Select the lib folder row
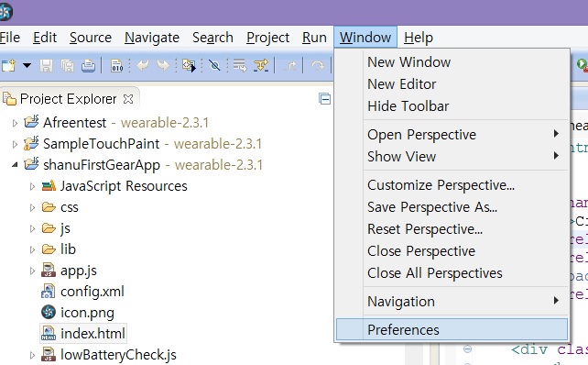The height and width of the screenshot is (365, 588). (x=59, y=249)
